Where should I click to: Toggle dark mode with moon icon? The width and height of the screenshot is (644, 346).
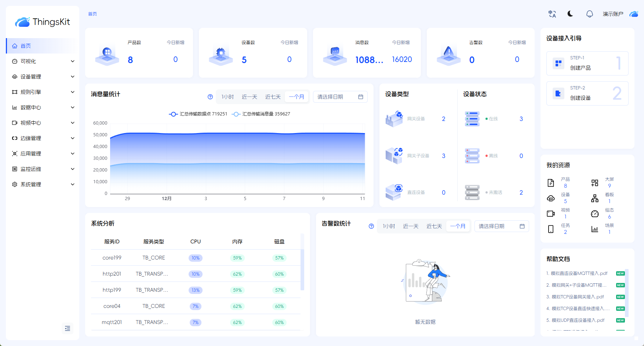pyautogui.click(x=570, y=14)
